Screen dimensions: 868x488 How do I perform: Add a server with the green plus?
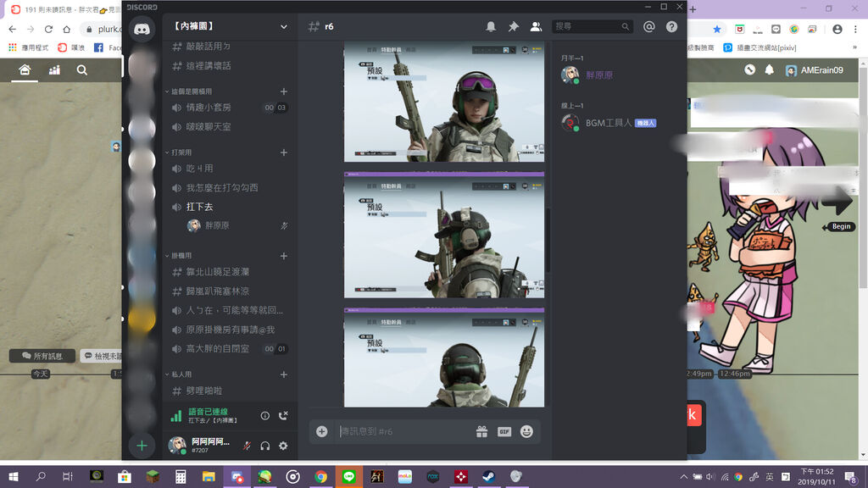point(142,446)
